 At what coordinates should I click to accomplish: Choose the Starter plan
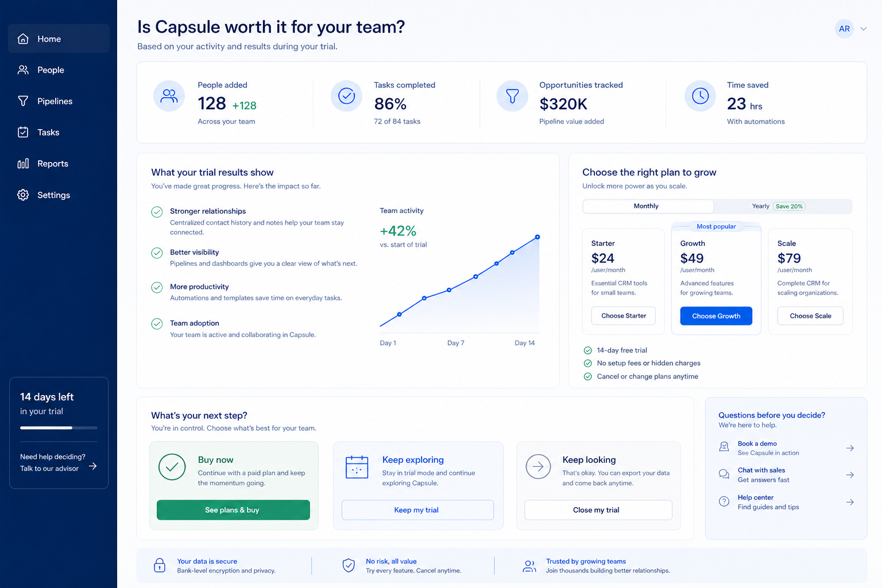tap(624, 316)
